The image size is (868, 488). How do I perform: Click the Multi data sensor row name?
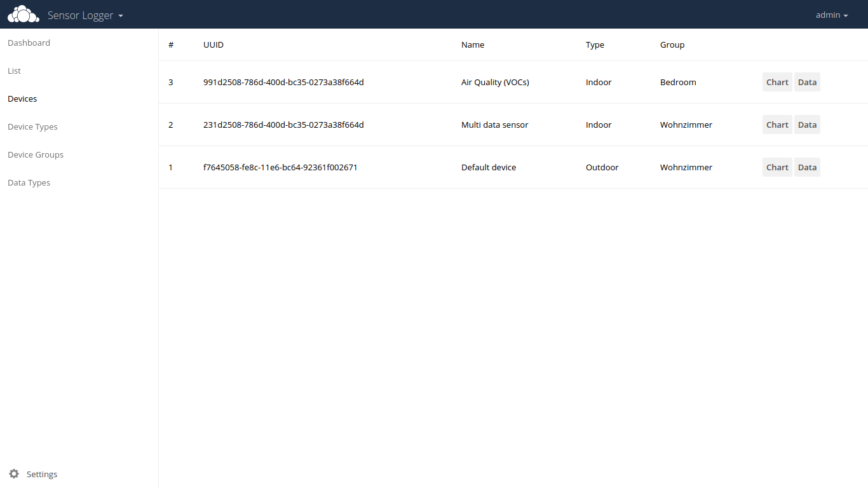click(x=494, y=125)
